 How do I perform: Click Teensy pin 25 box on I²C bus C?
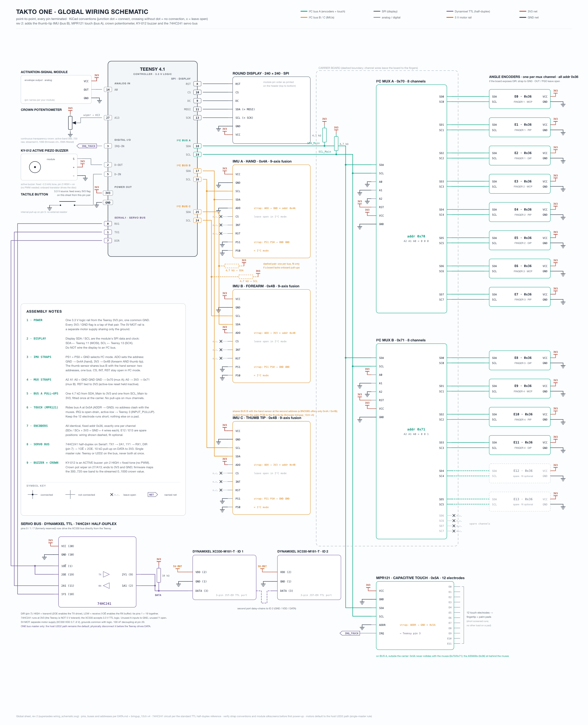click(197, 212)
